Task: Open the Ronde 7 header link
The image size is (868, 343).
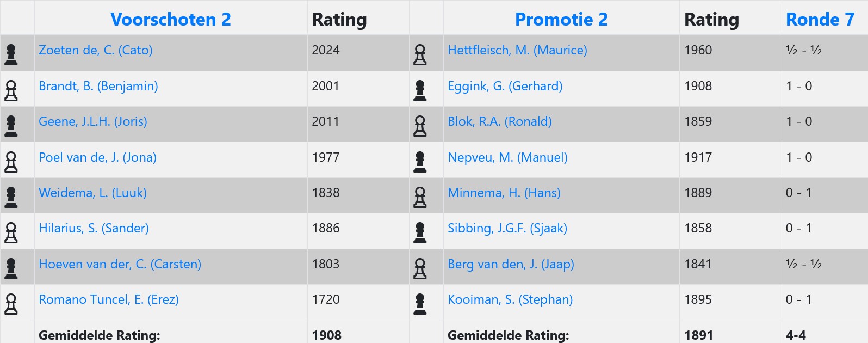Action: click(820, 20)
